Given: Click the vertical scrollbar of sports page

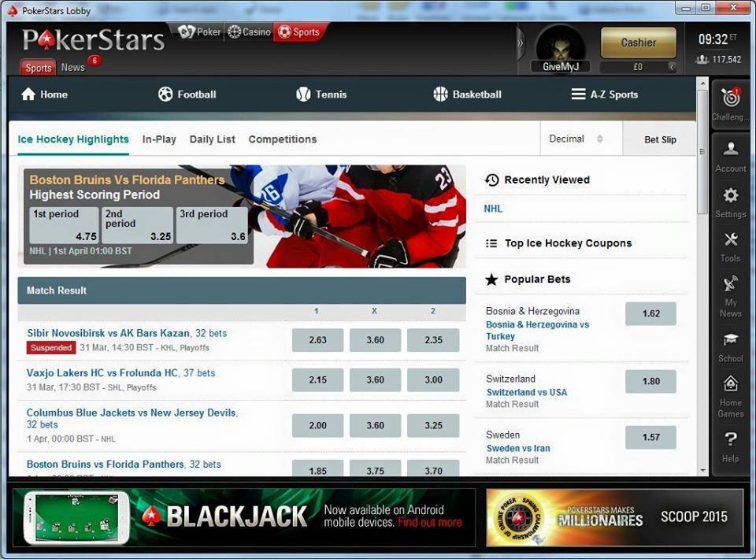Looking at the screenshot, I should pyautogui.click(x=702, y=150).
